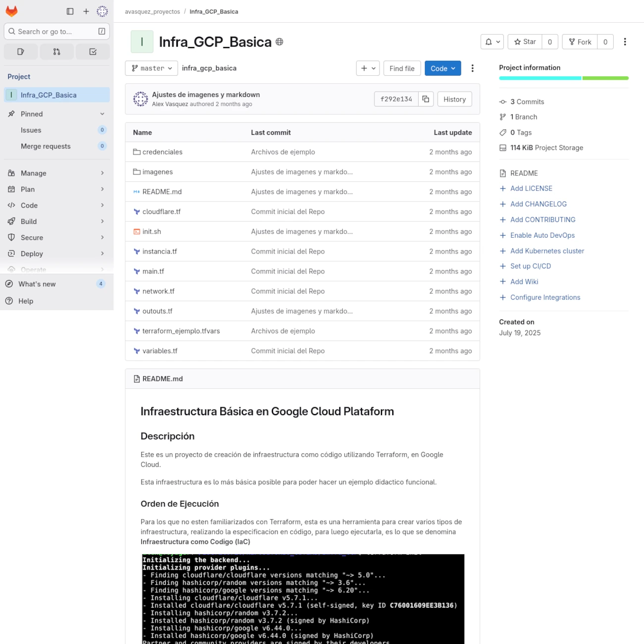Open cloudflare.tf file
The height and width of the screenshot is (644, 644).
tap(161, 212)
